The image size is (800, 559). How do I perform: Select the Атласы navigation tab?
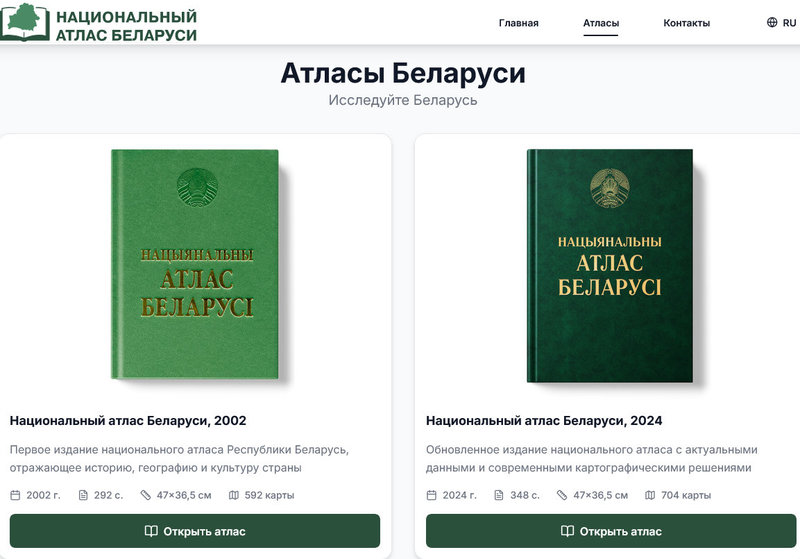click(601, 23)
